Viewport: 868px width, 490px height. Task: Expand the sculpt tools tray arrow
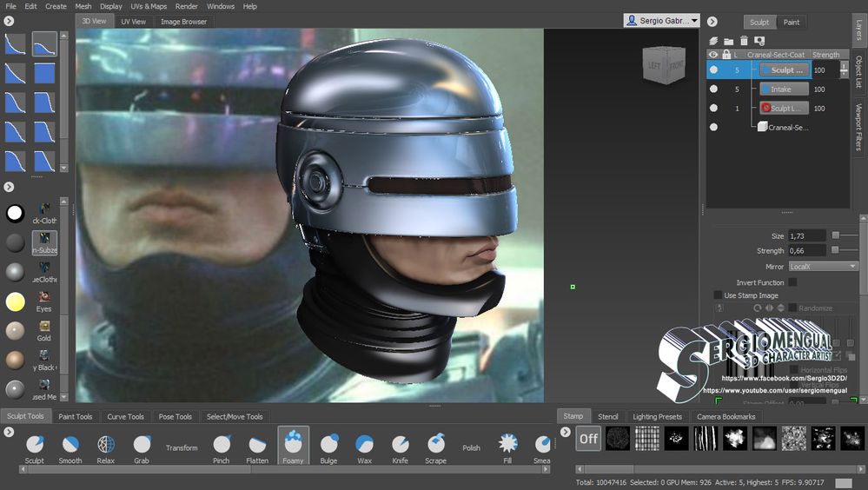[x=9, y=432]
